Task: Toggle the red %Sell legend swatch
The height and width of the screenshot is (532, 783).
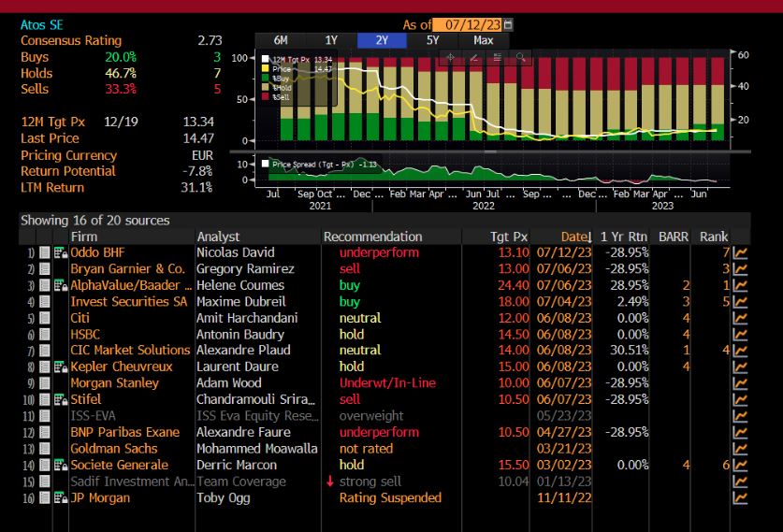Action: [x=266, y=97]
